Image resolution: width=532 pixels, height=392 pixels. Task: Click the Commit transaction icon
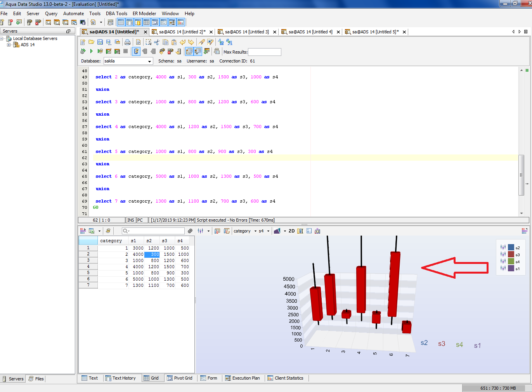tap(145, 51)
